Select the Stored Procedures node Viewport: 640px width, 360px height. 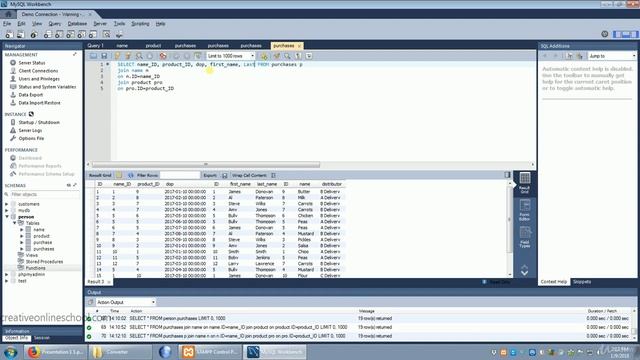click(x=44, y=262)
